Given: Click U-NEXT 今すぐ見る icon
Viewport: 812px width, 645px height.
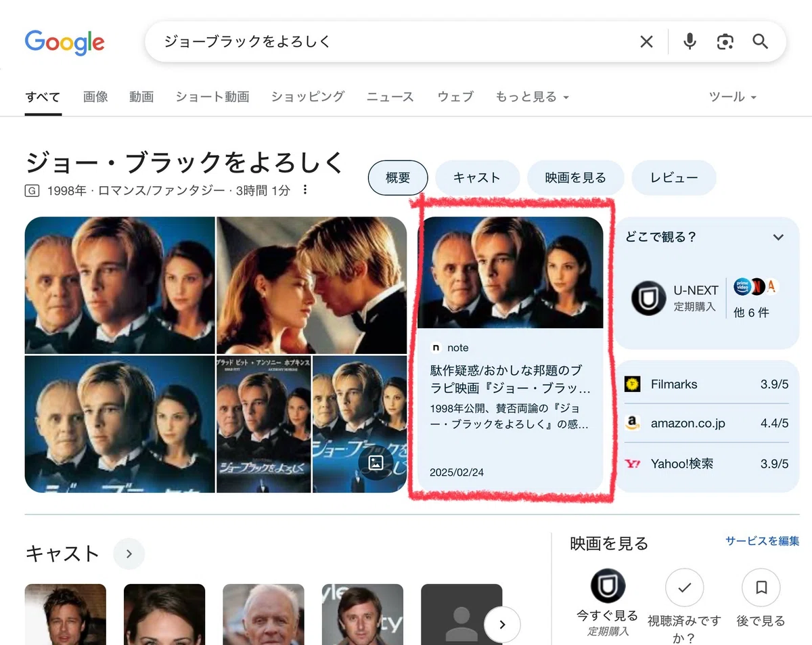Looking at the screenshot, I should [x=608, y=586].
